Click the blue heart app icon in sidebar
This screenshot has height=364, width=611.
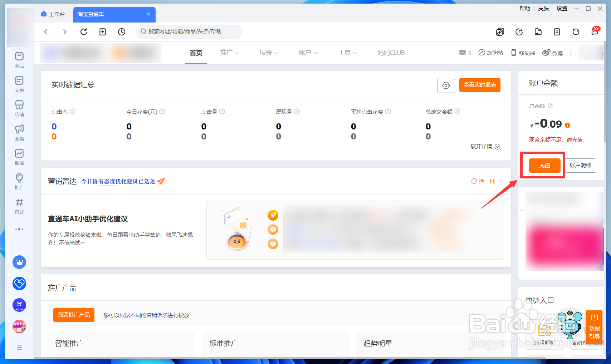19,284
